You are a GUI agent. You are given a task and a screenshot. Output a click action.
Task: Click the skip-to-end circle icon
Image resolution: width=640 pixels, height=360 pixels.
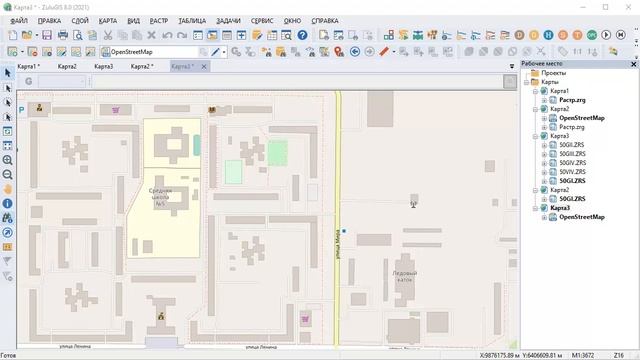(x=621, y=35)
